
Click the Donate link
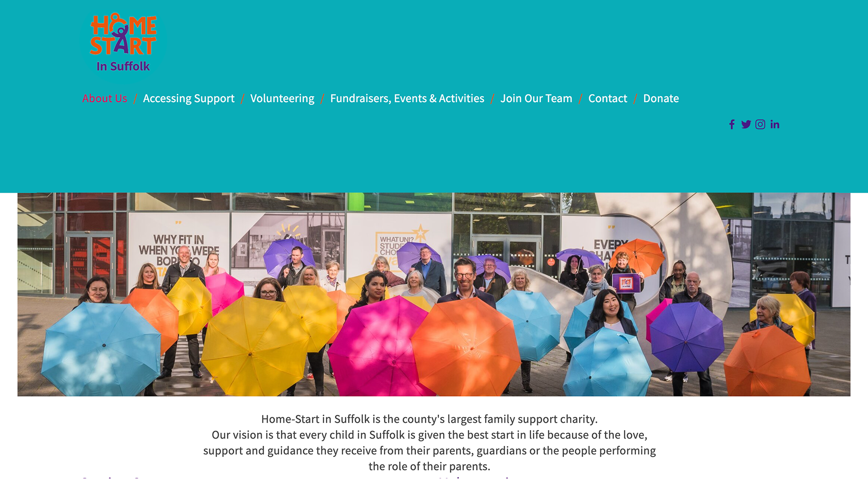coord(661,98)
